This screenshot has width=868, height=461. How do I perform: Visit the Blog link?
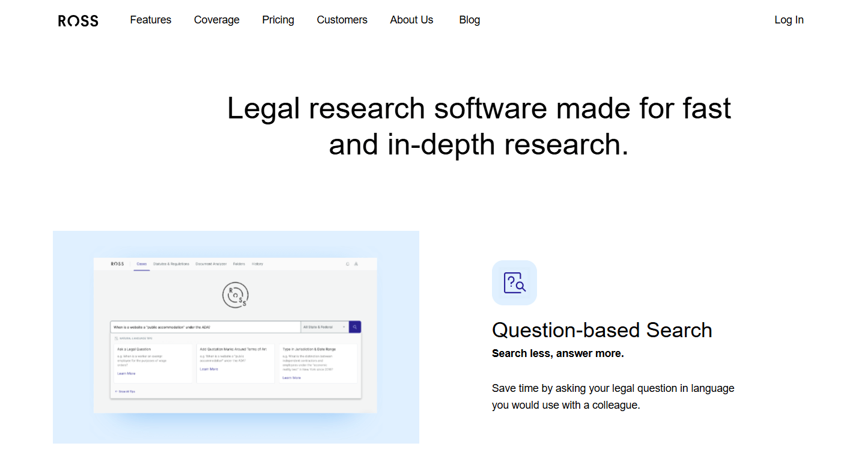[469, 20]
